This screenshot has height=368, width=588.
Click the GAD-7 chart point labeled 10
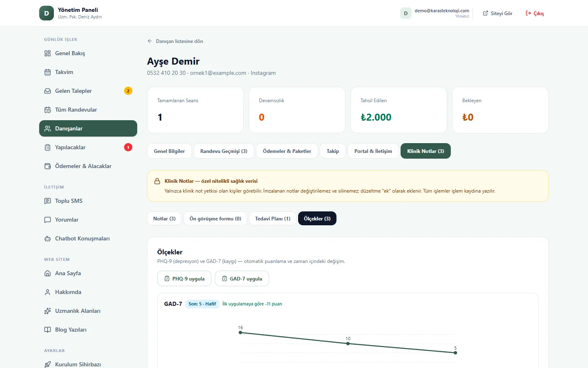coord(348,343)
